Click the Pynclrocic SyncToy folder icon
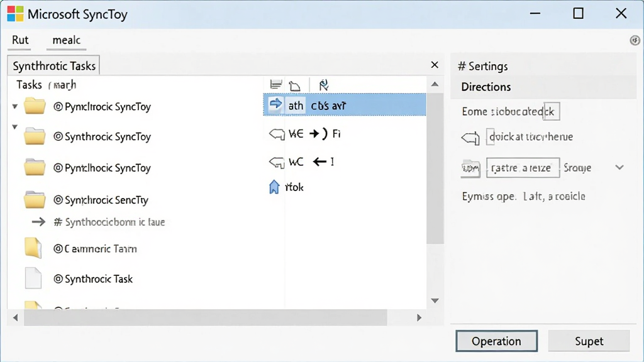The image size is (644, 362). [35, 106]
